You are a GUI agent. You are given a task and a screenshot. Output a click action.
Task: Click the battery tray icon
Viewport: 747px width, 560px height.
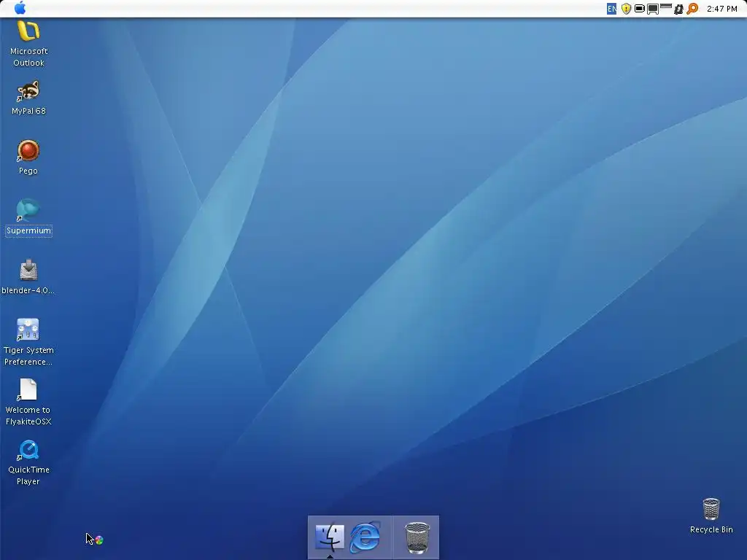pyautogui.click(x=640, y=9)
